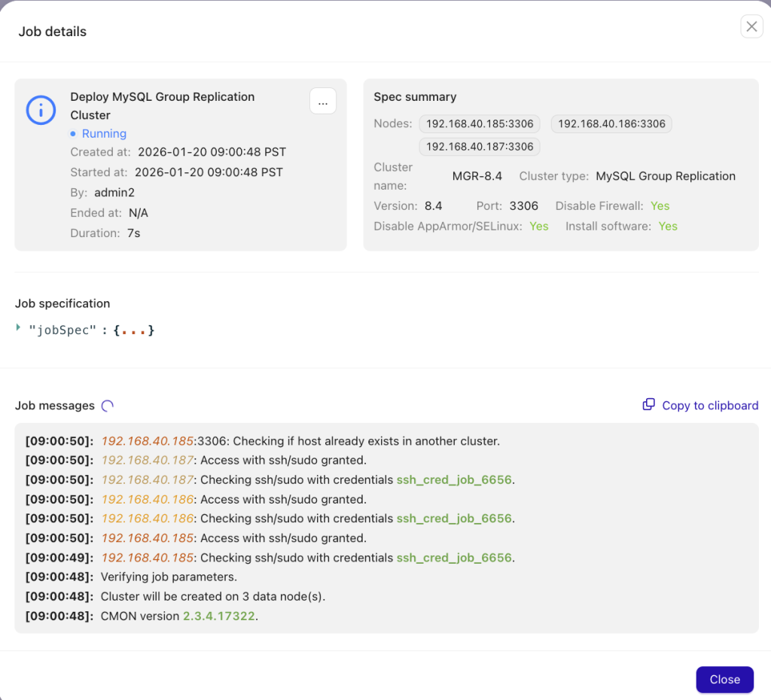Expand the collapsed {...} JSON braces

pyautogui.click(x=134, y=330)
